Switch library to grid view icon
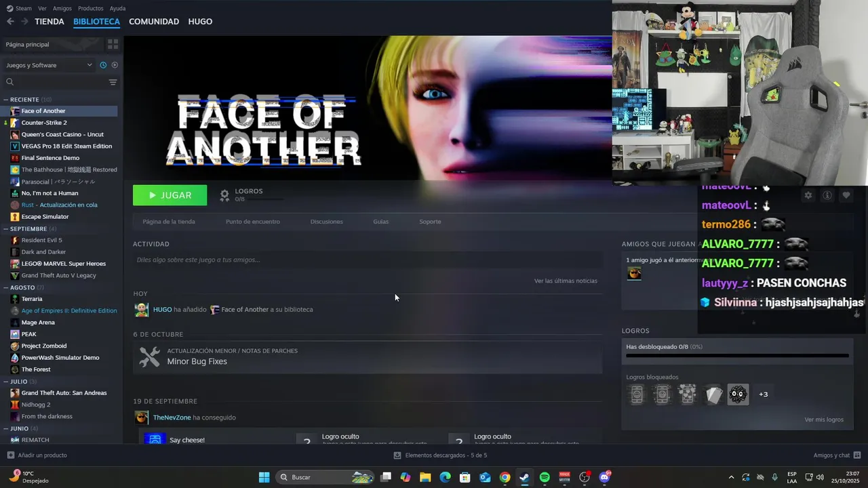 click(x=113, y=44)
